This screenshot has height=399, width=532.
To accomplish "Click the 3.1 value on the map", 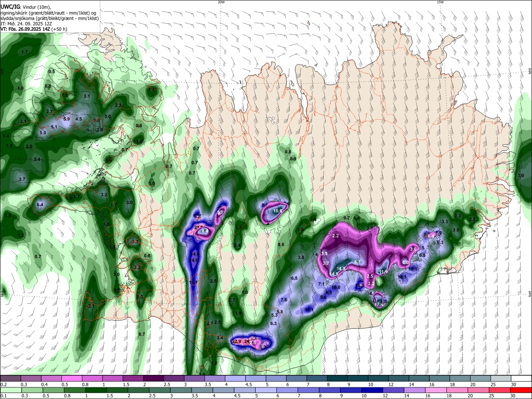I will (87, 96).
